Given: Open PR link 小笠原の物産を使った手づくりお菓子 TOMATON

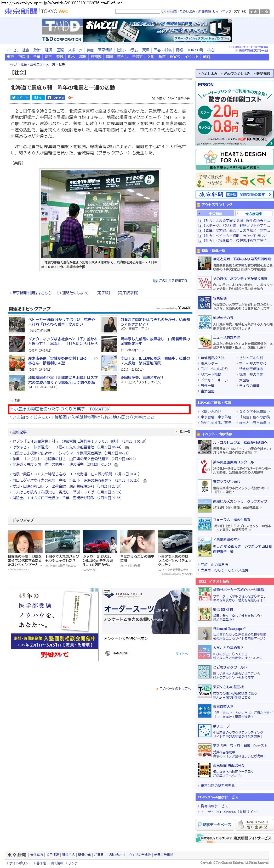Looking at the screenshot, I should tap(62, 409).
